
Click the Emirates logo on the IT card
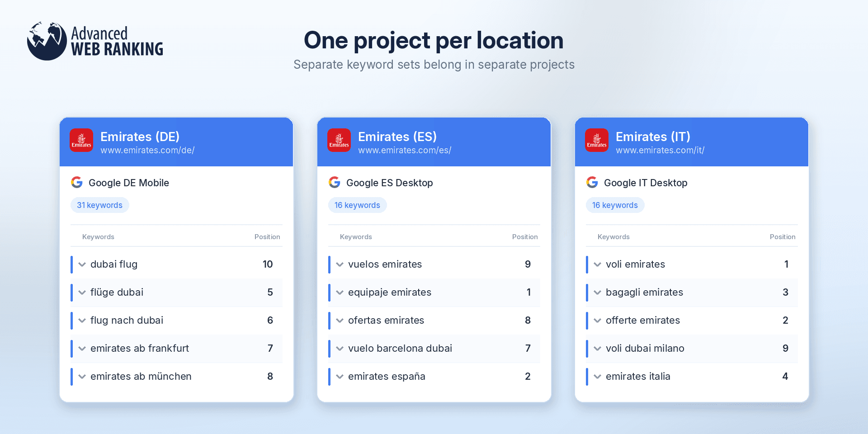pyautogui.click(x=597, y=140)
